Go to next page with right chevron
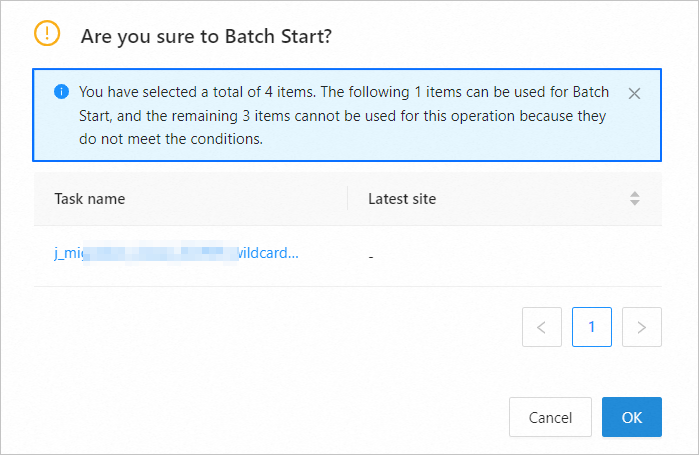The height and width of the screenshot is (455, 699). (641, 327)
